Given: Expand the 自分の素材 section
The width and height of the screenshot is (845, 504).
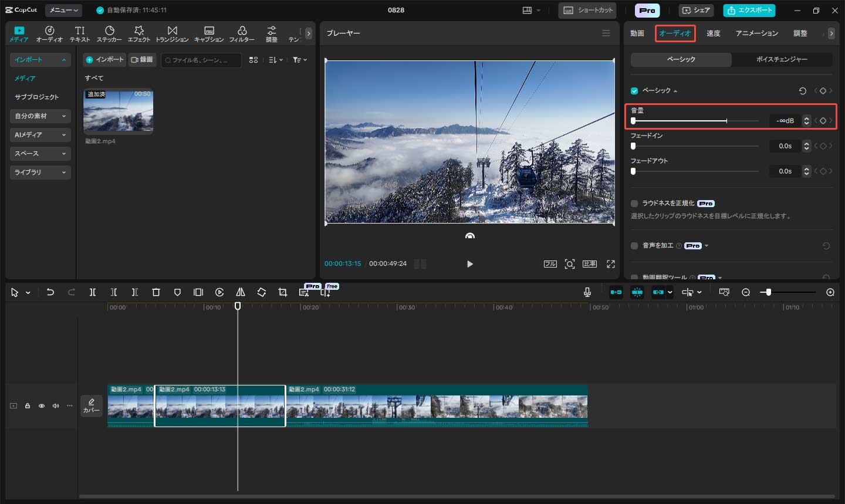Looking at the screenshot, I should (40, 116).
